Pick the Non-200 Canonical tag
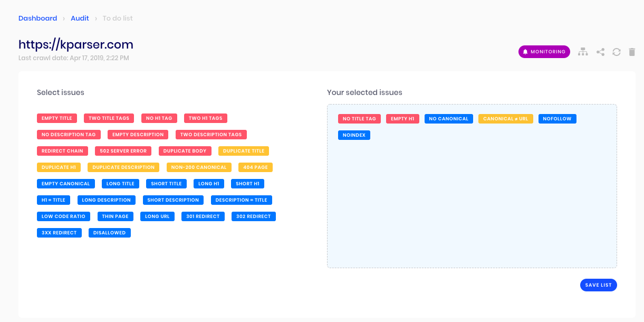 coord(199,167)
